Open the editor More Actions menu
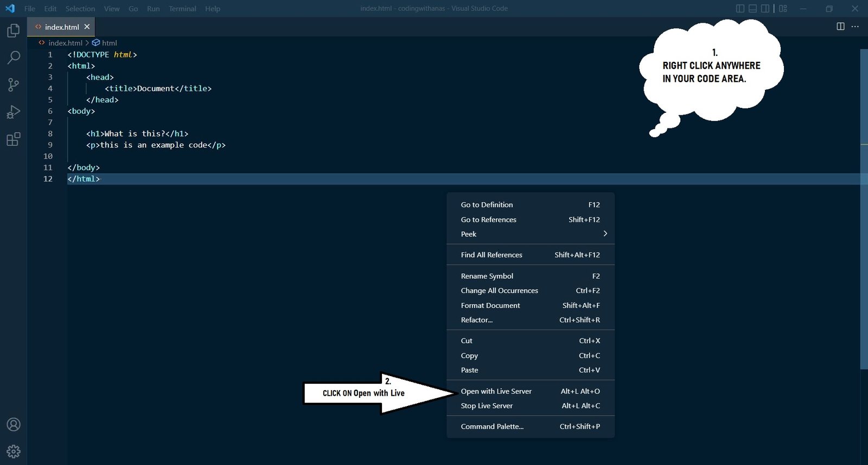 855,27
